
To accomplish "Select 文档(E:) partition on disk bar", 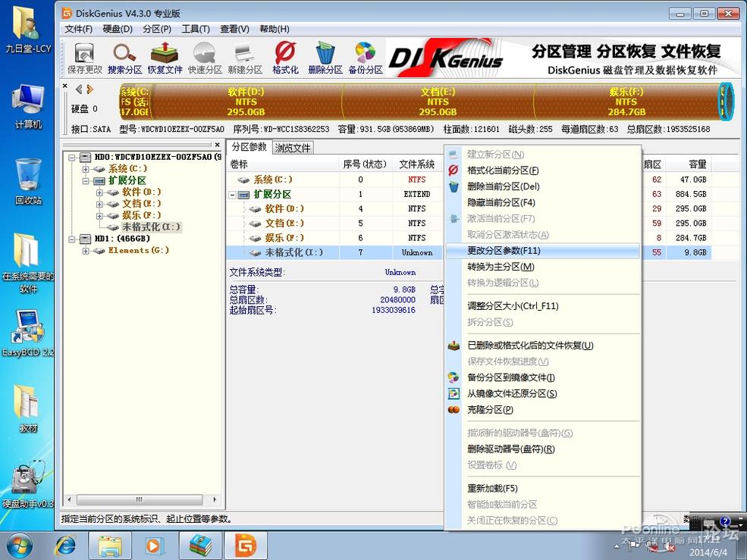I will click(x=438, y=102).
